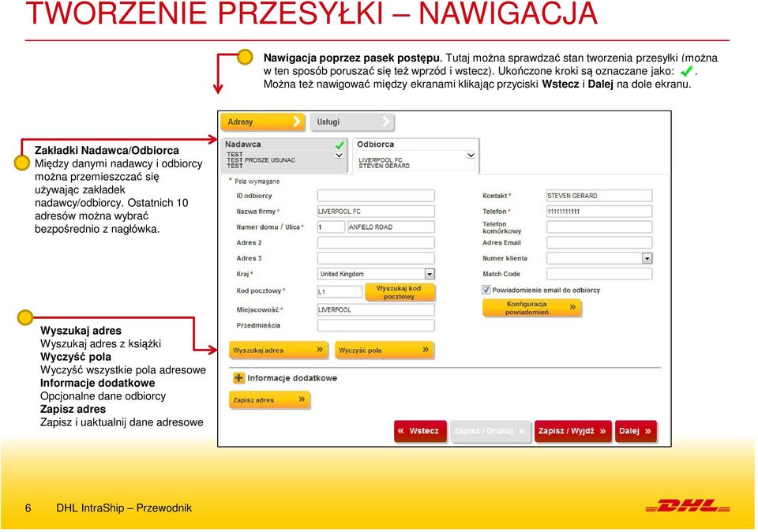The image size is (758, 532).
Task: Click the street field ANFIELD ROAD
Action: (391, 227)
